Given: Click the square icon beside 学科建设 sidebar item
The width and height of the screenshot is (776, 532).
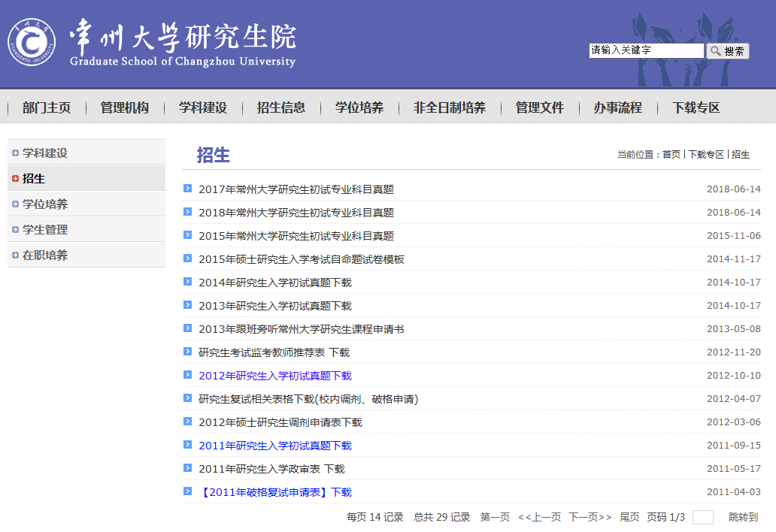Looking at the screenshot, I should point(15,153).
